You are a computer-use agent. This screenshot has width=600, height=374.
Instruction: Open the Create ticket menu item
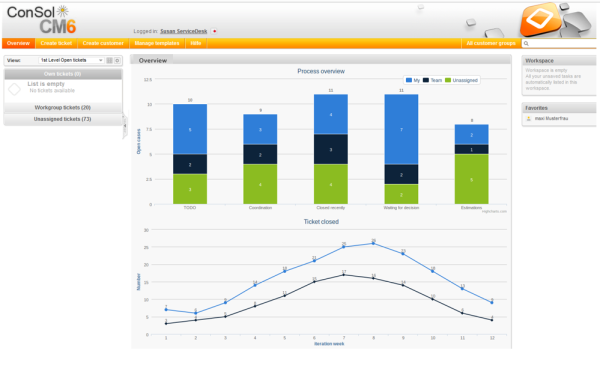coord(56,43)
